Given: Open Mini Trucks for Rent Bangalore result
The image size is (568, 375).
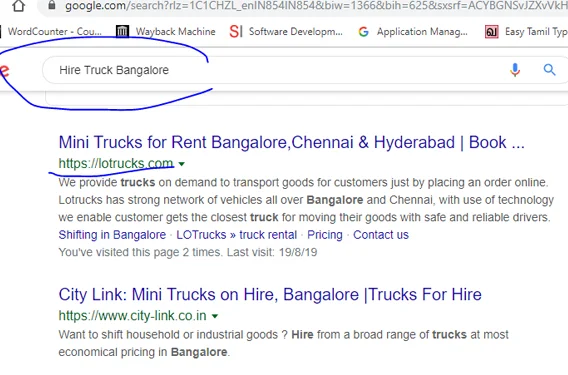Looking at the screenshot, I should point(292,142).
